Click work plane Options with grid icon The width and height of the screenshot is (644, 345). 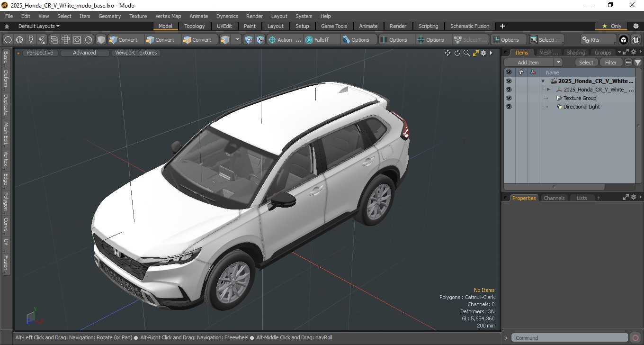[509, 40]
